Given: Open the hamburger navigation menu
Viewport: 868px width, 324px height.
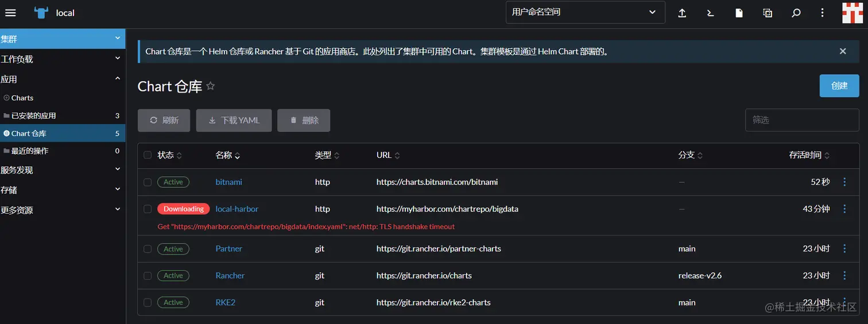Looking at the screenshot, I should pyautogui.click(x=10, y=13).
